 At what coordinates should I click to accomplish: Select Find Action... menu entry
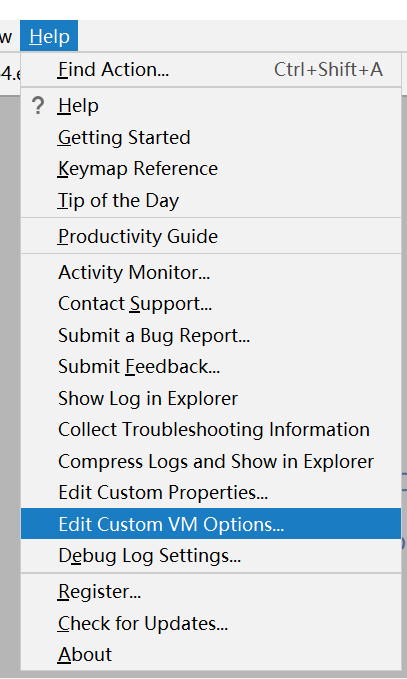(211, 70)
